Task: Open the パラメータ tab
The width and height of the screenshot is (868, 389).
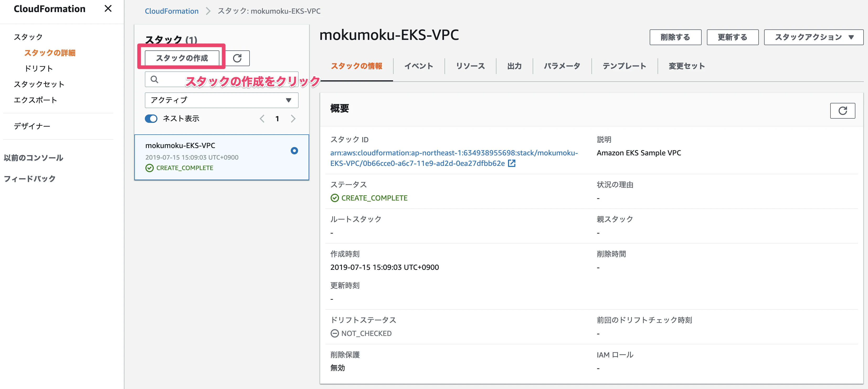Action: [x=562, y=66]
